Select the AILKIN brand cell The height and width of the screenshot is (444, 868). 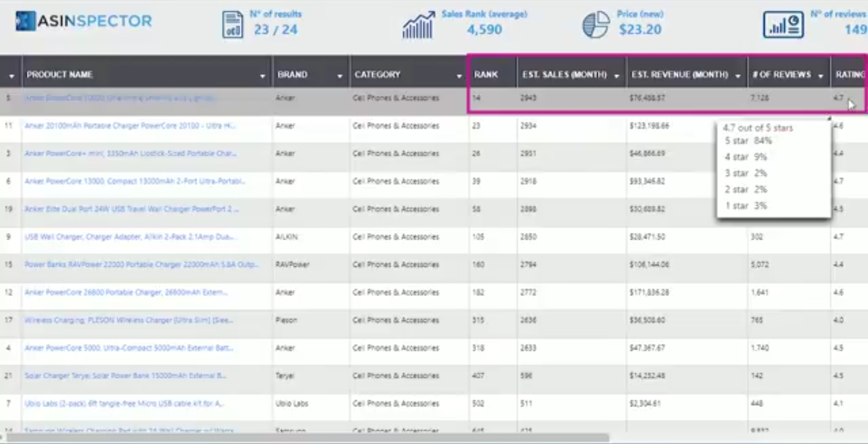click(x=286, y=237)
